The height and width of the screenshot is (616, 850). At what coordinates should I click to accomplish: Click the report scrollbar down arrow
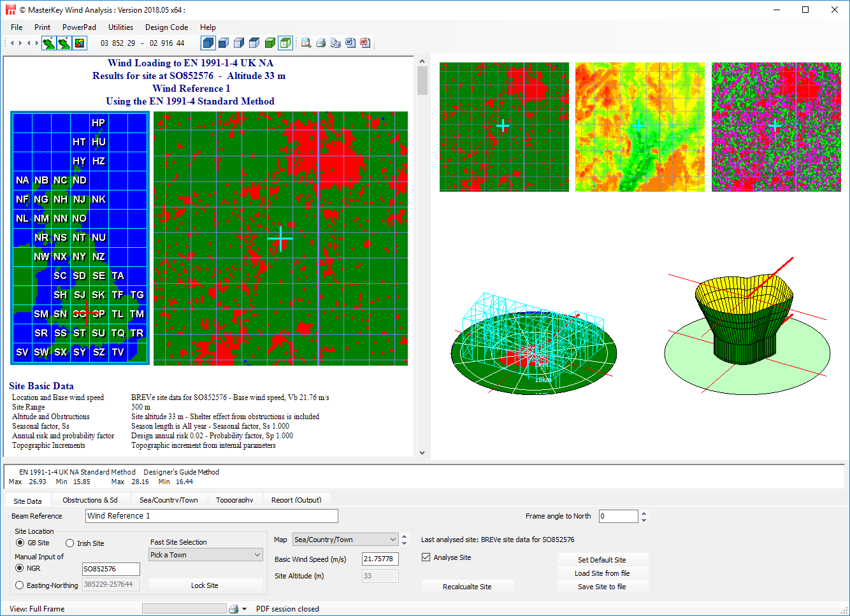click(422, 452)
